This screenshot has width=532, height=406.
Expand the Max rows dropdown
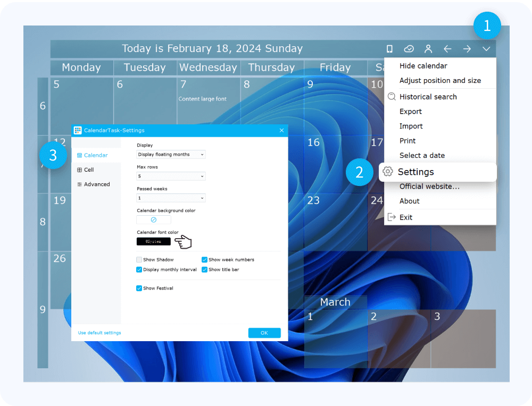point(171,176)
